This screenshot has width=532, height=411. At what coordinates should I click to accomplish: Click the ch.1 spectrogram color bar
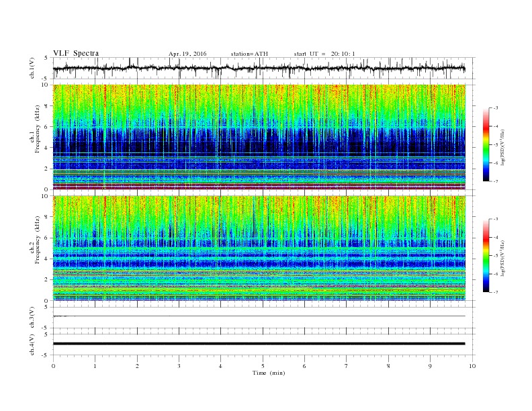(x=486, y=144)
